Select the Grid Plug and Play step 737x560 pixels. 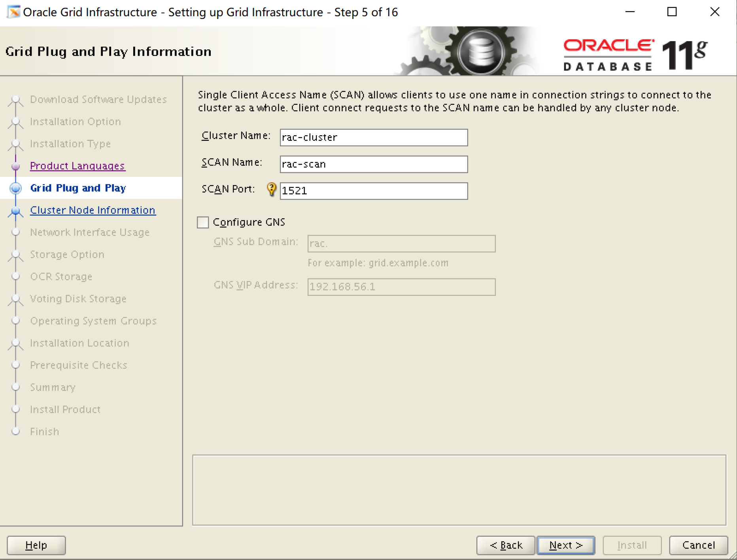point(78,188)
